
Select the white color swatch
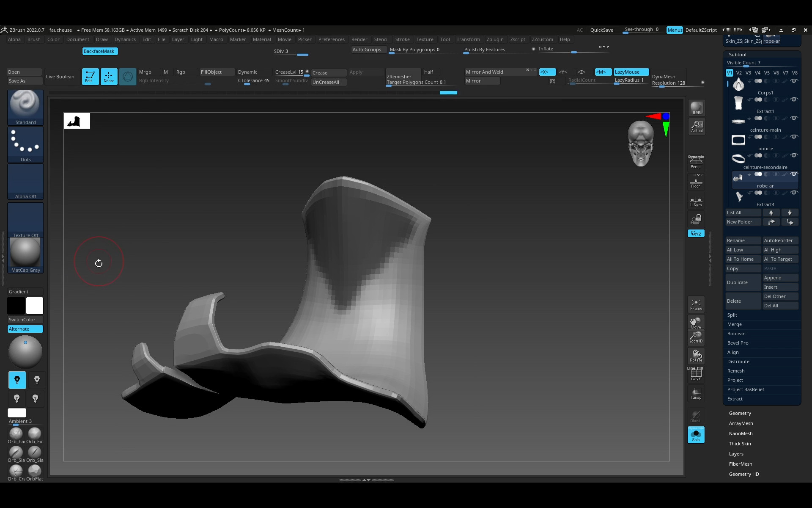click(x=35, y=306)
